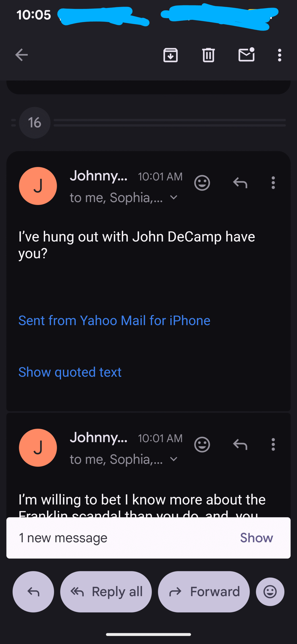The height and width of the screenshot is (644, 297).
Task: Tap Johnny's orange avatar on first message
Action: click(38, 186)
